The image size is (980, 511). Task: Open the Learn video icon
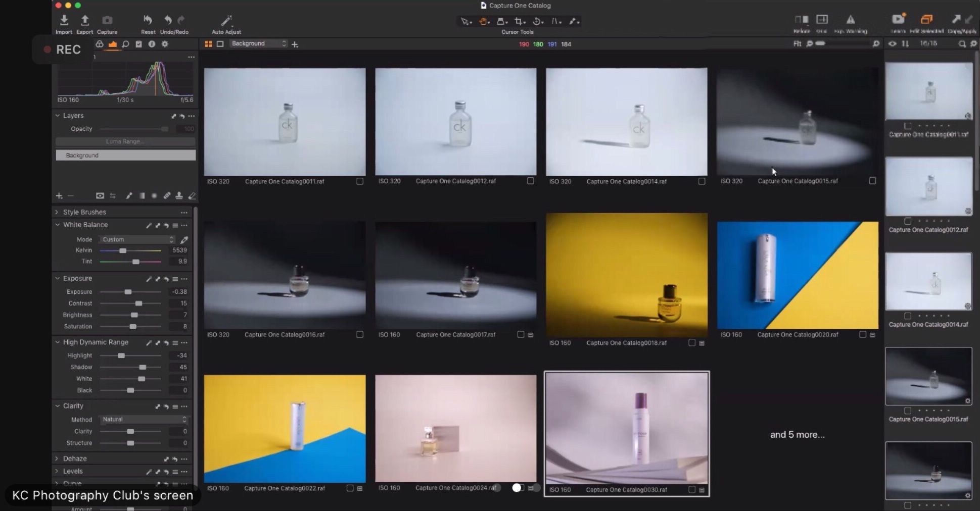[898, 19]
